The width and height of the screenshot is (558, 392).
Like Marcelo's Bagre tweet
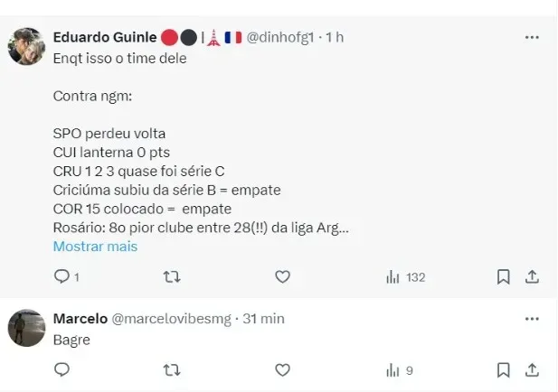[x=282, y=369]
